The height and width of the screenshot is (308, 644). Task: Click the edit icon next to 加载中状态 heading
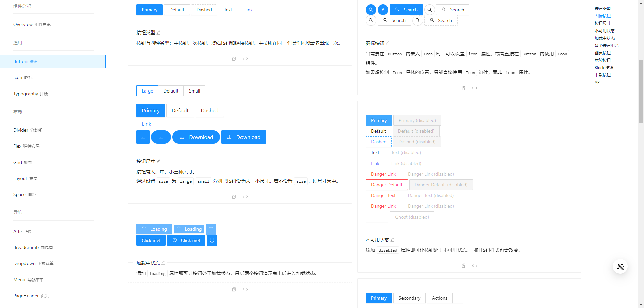[x=163, y=263]
